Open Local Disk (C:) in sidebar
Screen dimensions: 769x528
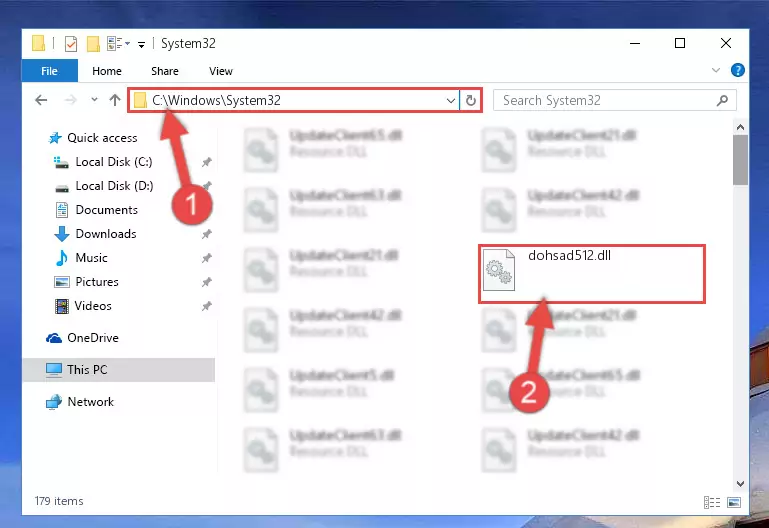114,162
